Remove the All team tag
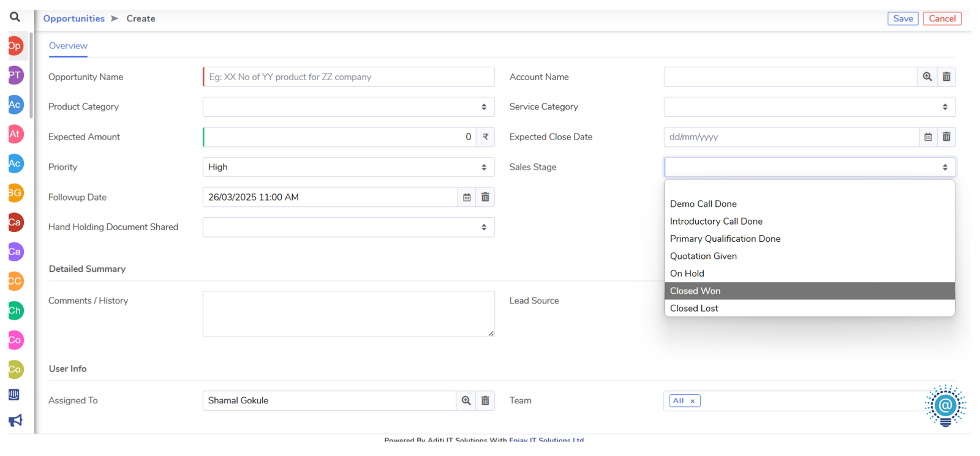This screenshot has width=980, height=456. coord(693,401)
